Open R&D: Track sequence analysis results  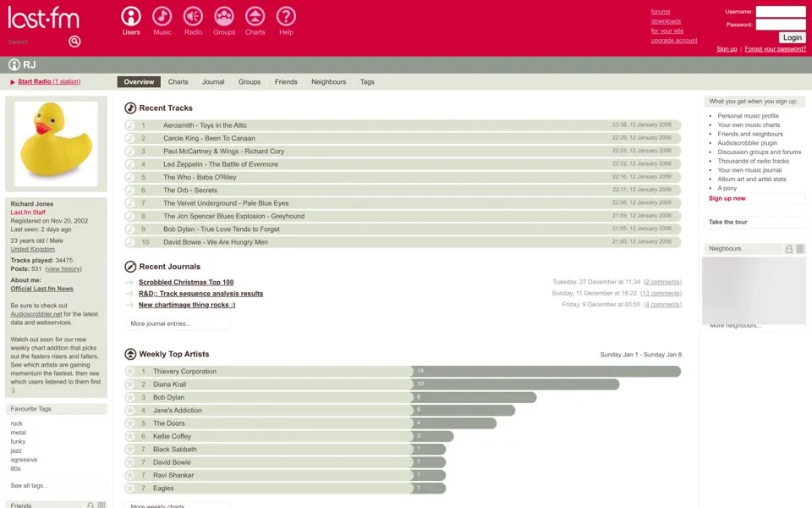coord(201,294)
